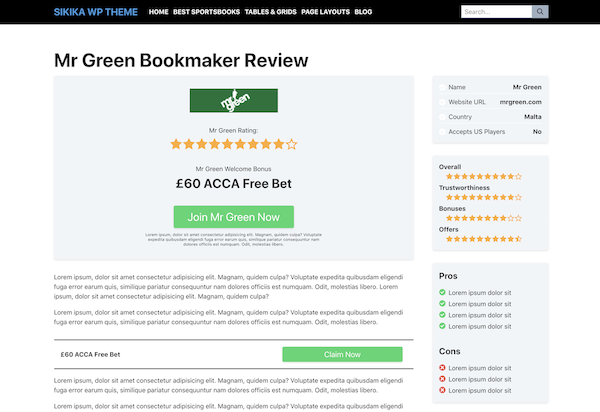600x412 pixels.
Task: Click the Offers label
Action: pos(448,230)
